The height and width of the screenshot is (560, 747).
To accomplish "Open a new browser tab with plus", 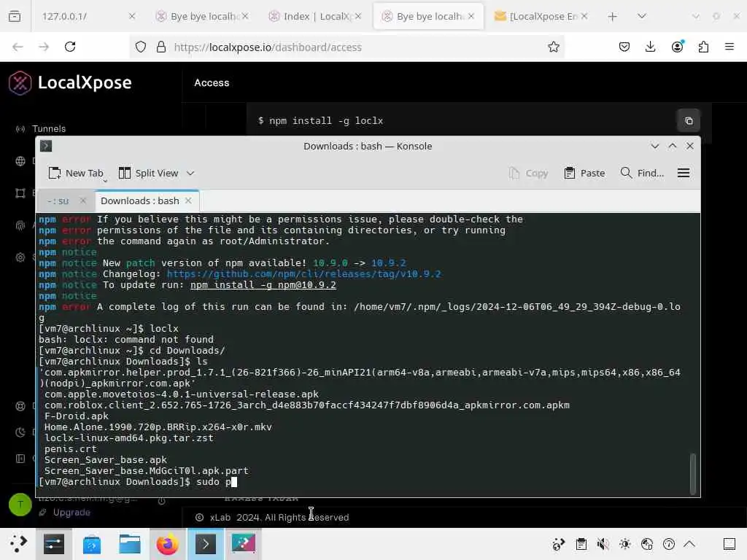I will 612,17.
